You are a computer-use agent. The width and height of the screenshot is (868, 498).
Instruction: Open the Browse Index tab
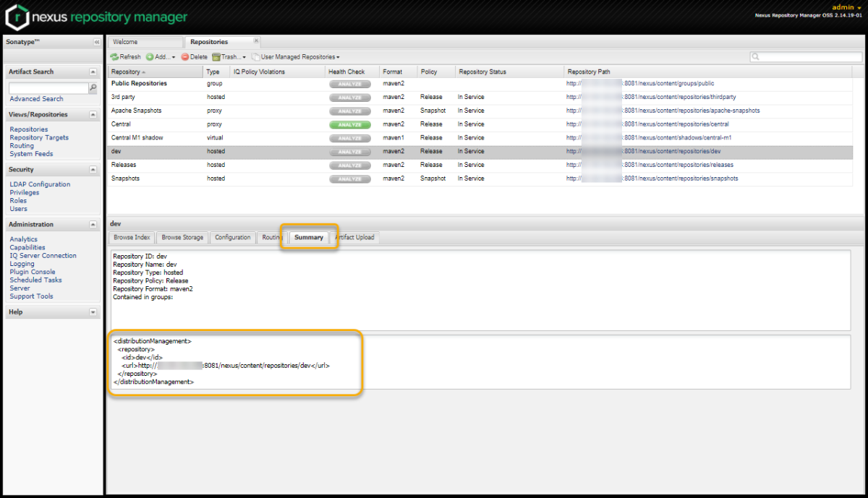click(x=132, y=237)
